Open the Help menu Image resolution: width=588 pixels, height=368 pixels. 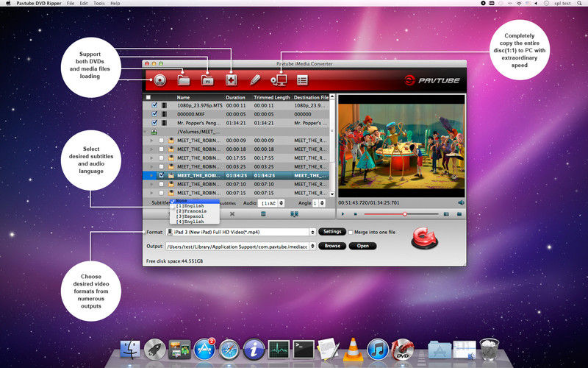tap(115, 3)
